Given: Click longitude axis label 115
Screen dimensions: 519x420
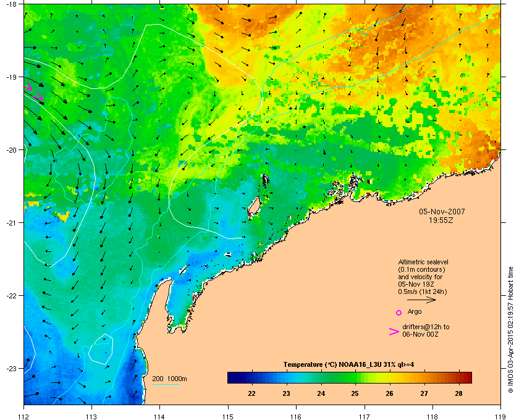Looking at the screenshot, I should 228,416.
